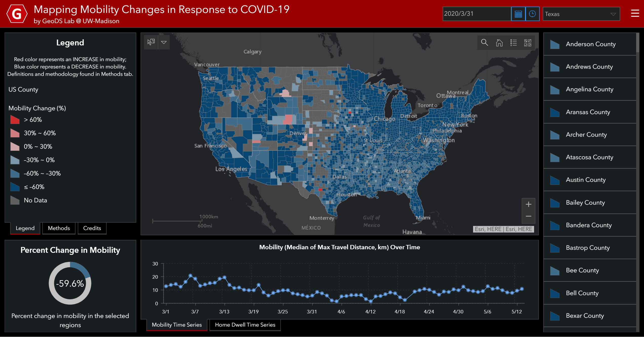Click the county list scrollbar
Screen dimensions: 644x337
[638, 43]
